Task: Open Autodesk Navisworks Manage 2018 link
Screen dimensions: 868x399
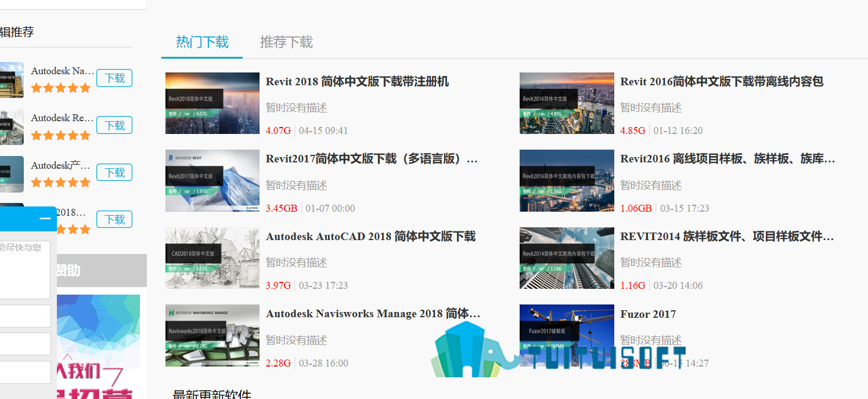Action: (373, 314)
